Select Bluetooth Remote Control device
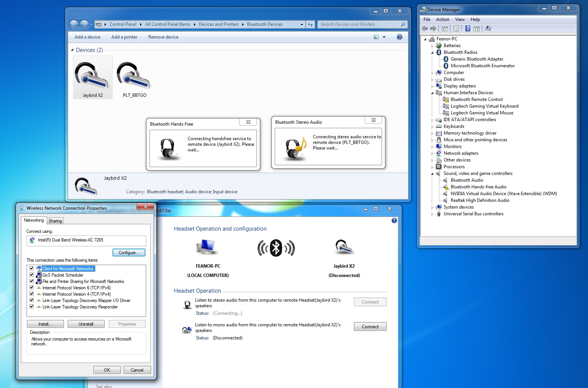The image size is (588, 388). click(x=477, y=99)
